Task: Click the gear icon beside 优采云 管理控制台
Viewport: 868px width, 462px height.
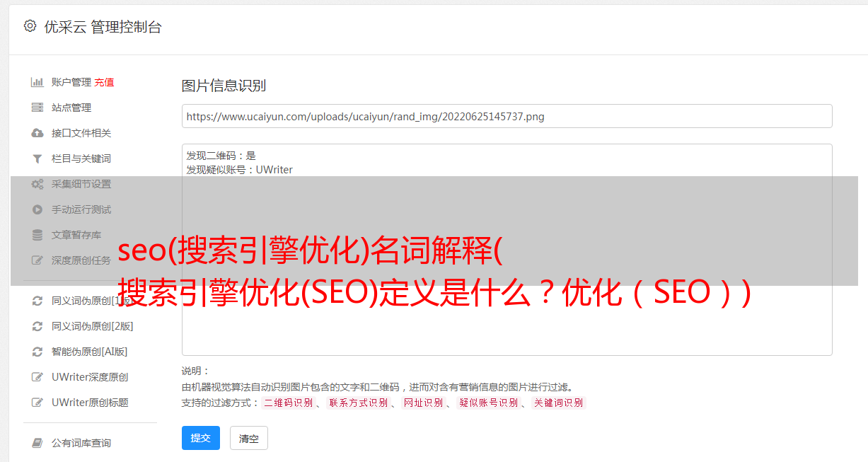Action: click(x=30, y=26)
